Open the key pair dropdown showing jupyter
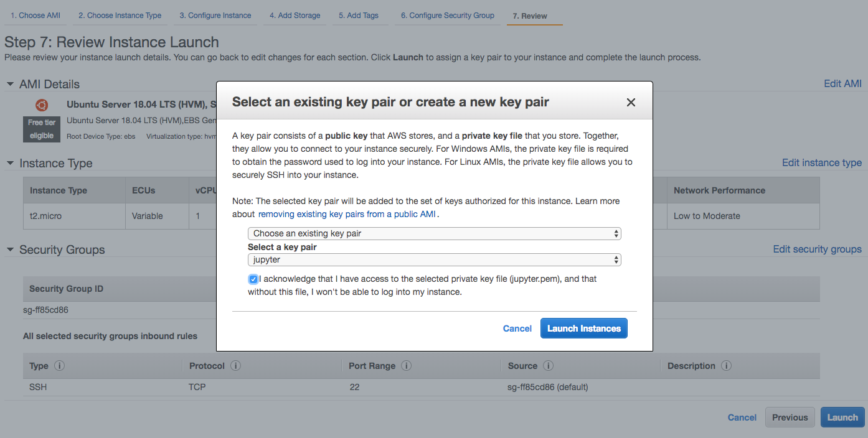Viewport: 868px width, 438px height. (x=434, y=259)
